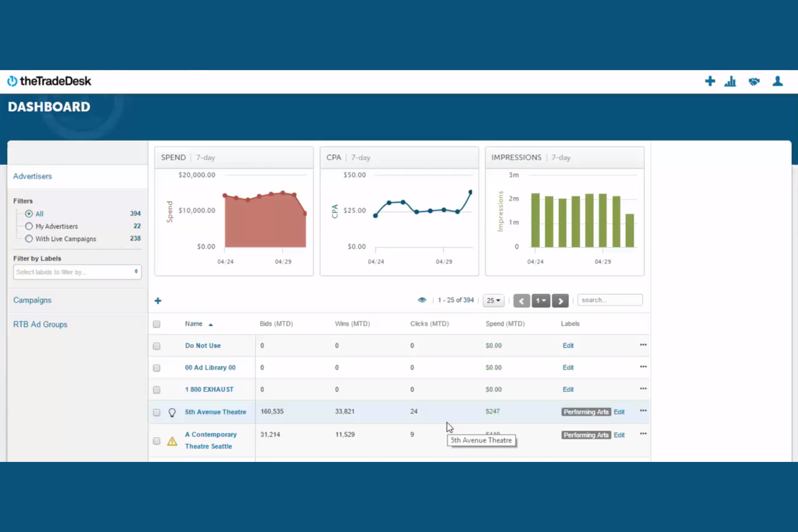The height and width of the screenshot is (532, 798).
Task: Open A Contemporary Theatre Seattle link
Action: pos(211,440)
